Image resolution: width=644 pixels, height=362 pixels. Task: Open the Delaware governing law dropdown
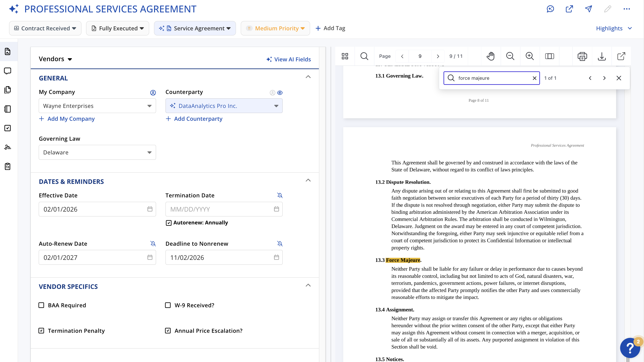pyautogui.click(x=97, y=152)
